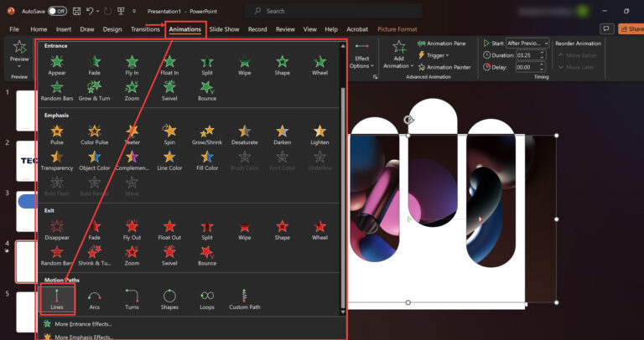The width and height of the screenshot is (644, 340).
Task: Toggle the AutoSave switch
Action: [57, 12]
